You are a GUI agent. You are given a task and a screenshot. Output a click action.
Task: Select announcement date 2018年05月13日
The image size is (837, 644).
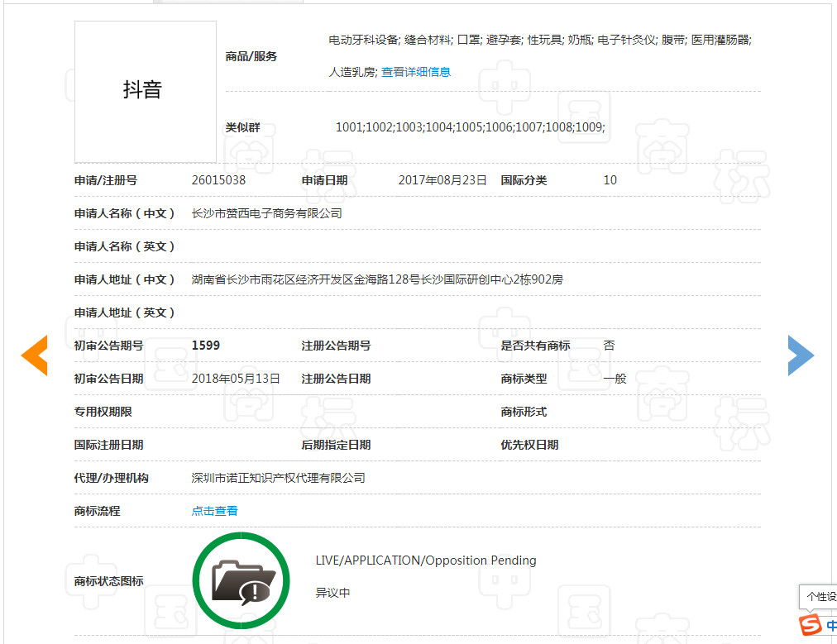tap(236, 379)
